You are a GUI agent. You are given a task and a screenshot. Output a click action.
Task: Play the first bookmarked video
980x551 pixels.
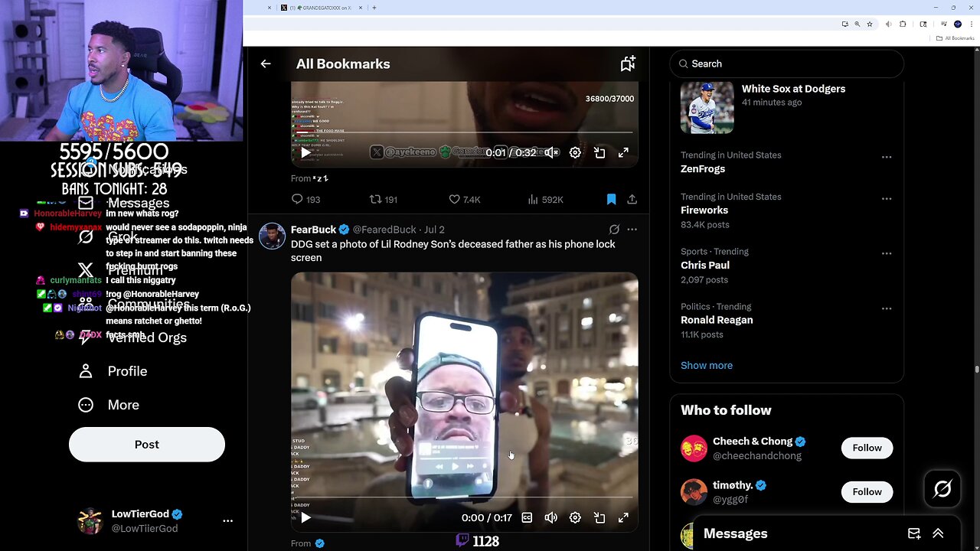(x=305, y=152)
